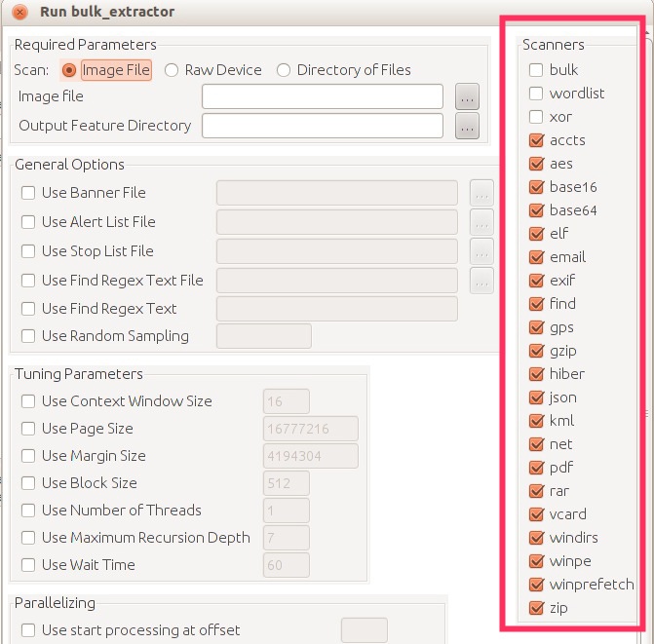Uncheck the winprefetch scanner

pyautogui.click(x=536, y=585)
